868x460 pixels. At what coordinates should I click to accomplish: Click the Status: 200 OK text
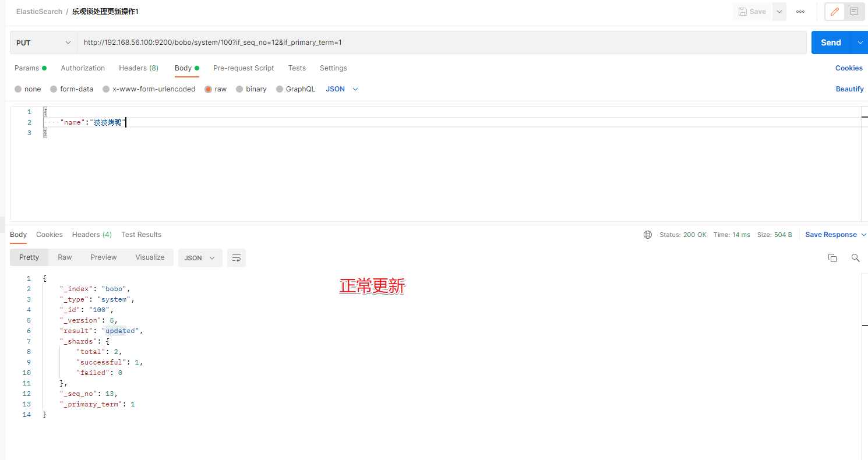pos(683,235)
